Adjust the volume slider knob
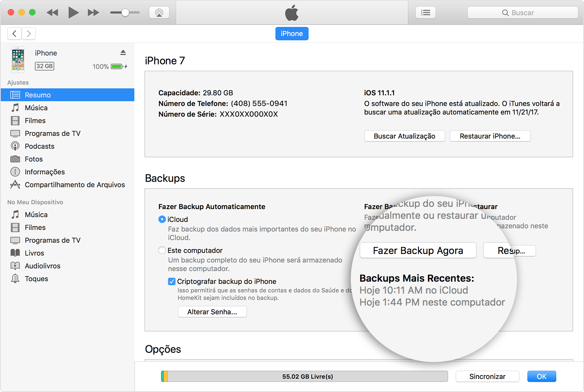The width and height of the screenshot is (584, 392). (125, 13)
